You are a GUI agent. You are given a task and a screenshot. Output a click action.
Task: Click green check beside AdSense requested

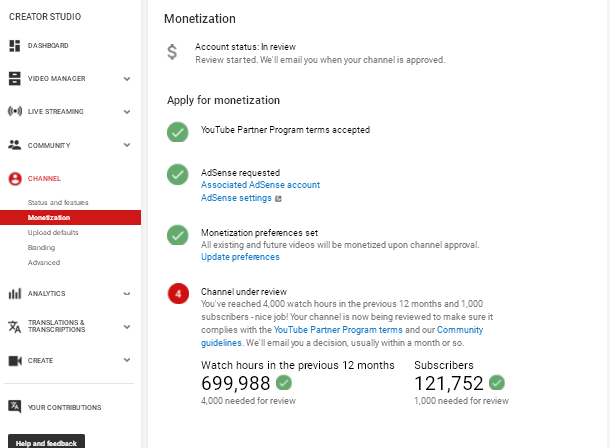pyautogui.click(x=178, y=174)
